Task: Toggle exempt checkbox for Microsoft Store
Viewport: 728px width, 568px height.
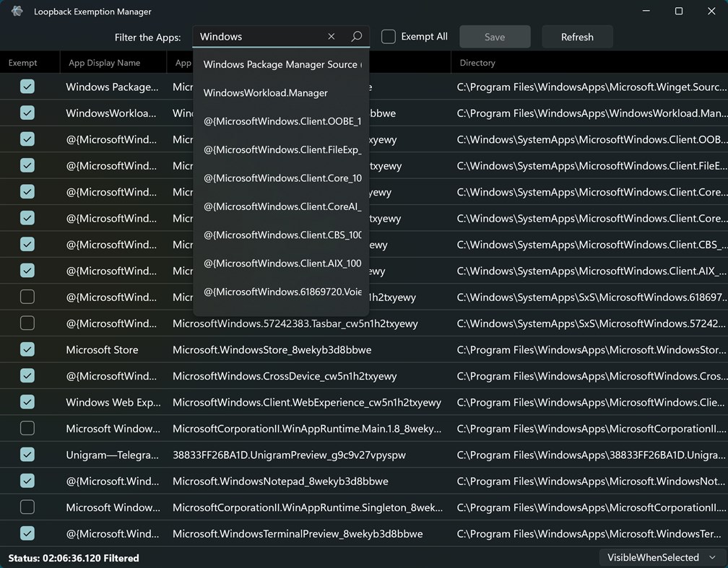Action: (27, 349)
